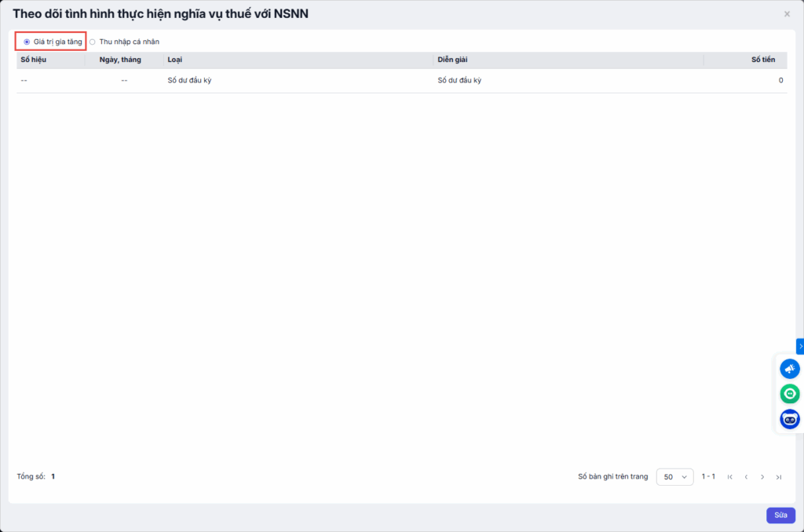Click the Tổng số total label
Image resolution: width=804 pixels, height=532 pixels.
pyautogui.click(x=31, y=476)
